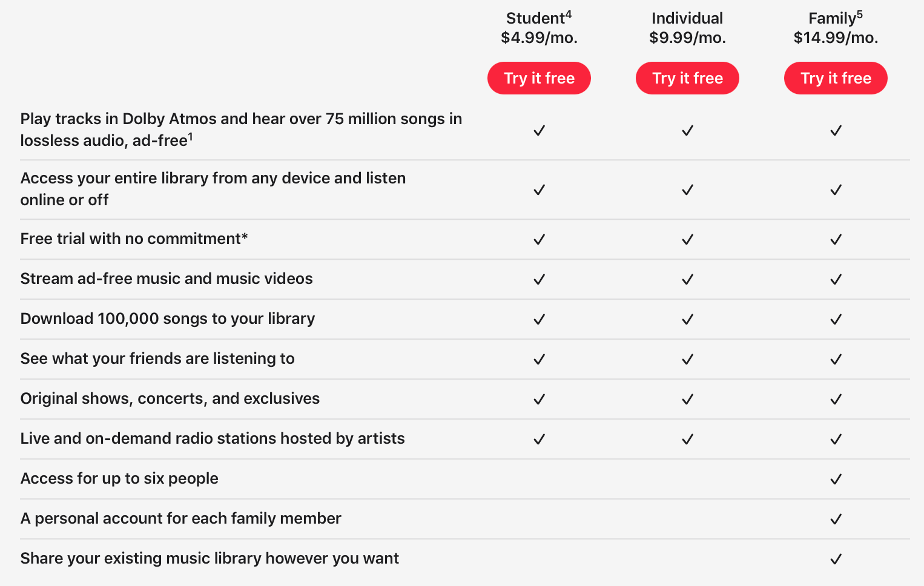Screen dimensions: 924x586
Task: Click the Free trial with no commitment row
Action: [x=133, y=239]
